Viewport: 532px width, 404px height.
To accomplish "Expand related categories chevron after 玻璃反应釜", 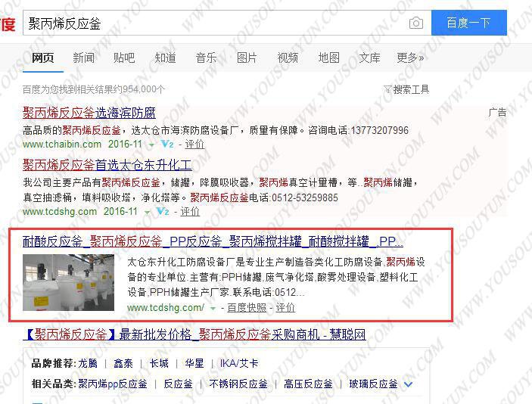I will pyautogui.click(x=409, y=384).
